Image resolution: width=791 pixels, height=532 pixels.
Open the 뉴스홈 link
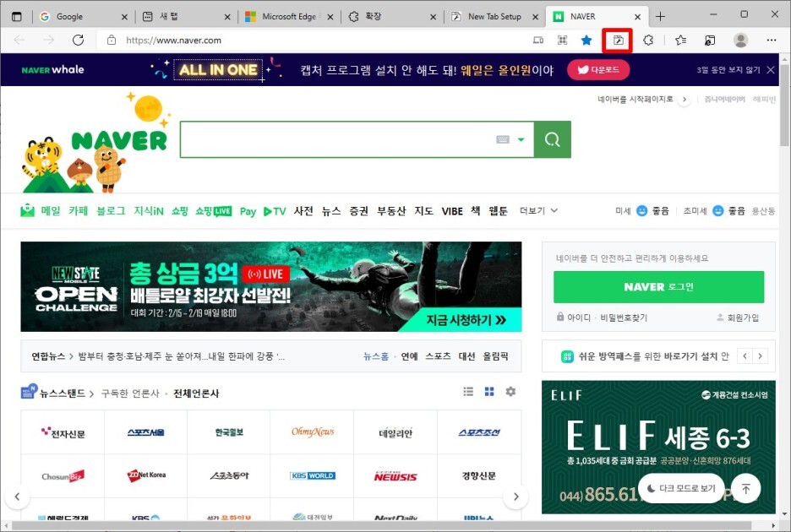point(376,356)
